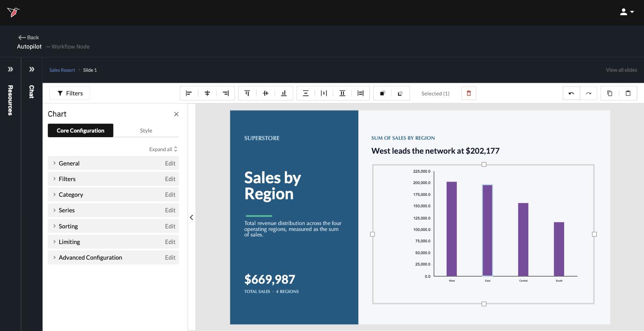Bring the selected element to front
Screen dimensions: 644x331
382,93
